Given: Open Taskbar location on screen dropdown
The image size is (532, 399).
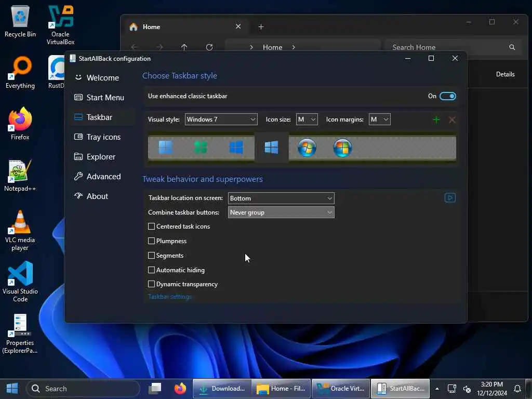Looking at the screenshot, I should (x=281, y=198).
